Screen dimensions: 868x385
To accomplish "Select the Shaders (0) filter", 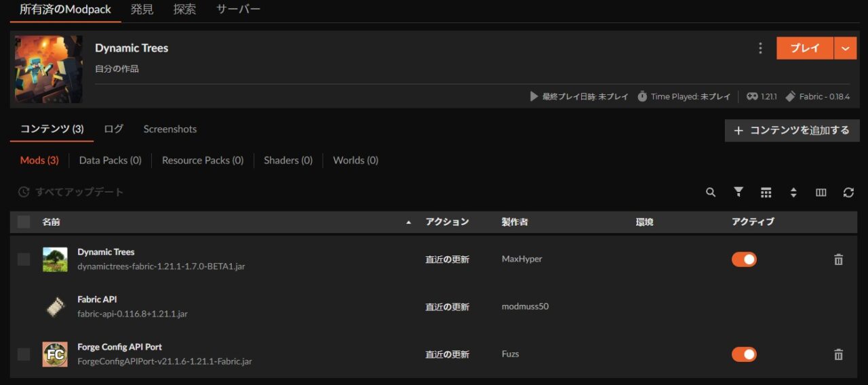I will (288, 161).
